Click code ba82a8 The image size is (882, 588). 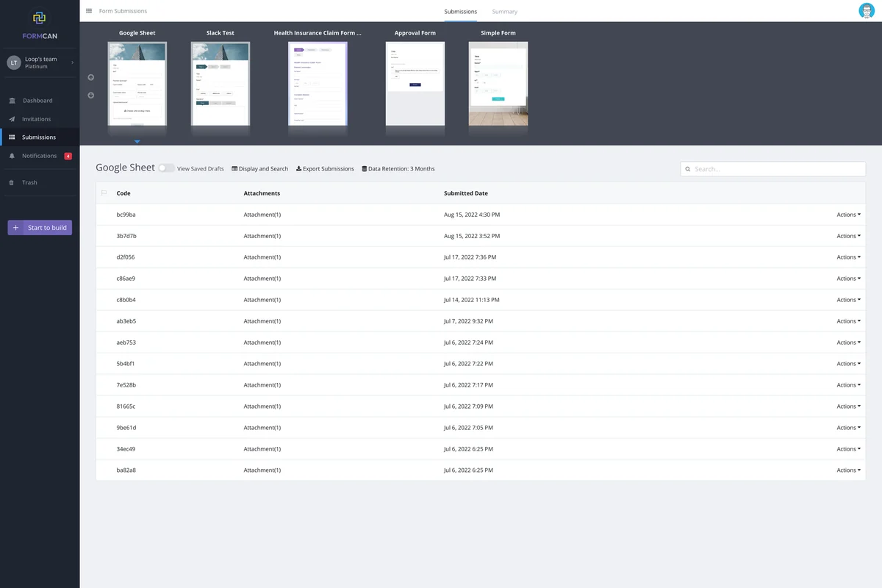click(126, 470)
